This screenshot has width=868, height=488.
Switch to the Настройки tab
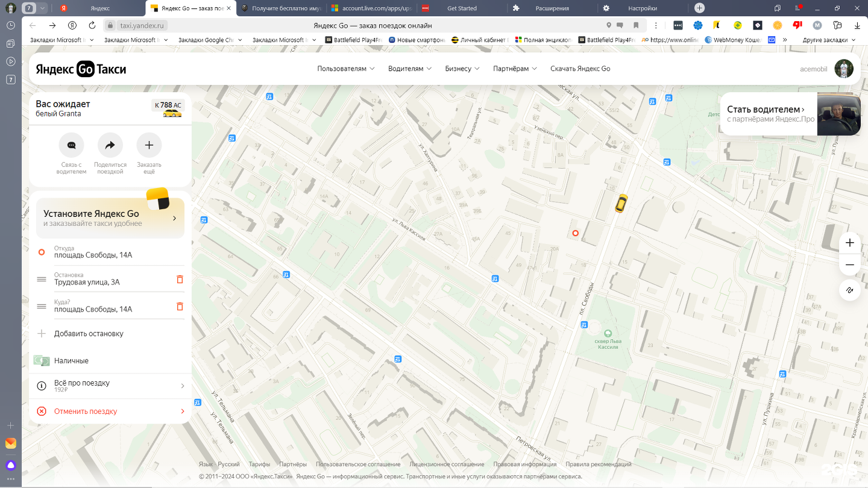coord(643,8)
